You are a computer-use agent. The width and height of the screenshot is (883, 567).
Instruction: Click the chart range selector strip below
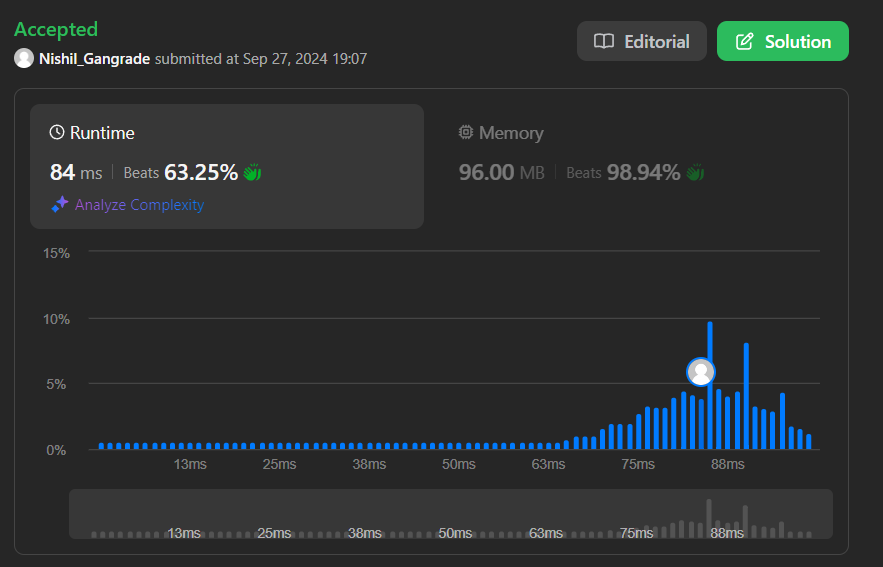coord(451,514)
